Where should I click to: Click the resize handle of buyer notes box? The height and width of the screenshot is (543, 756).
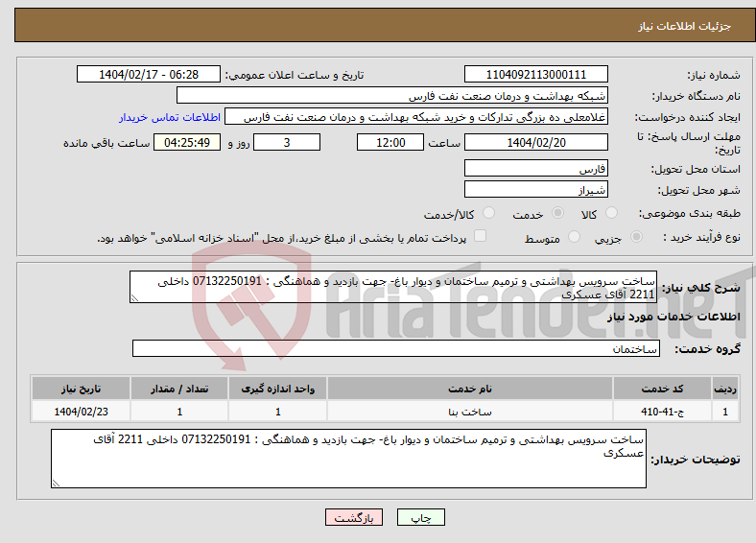[56, 484]
